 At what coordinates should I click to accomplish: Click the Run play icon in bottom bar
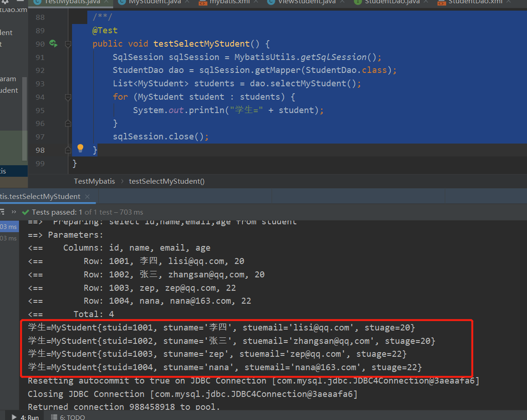point(14,417)
